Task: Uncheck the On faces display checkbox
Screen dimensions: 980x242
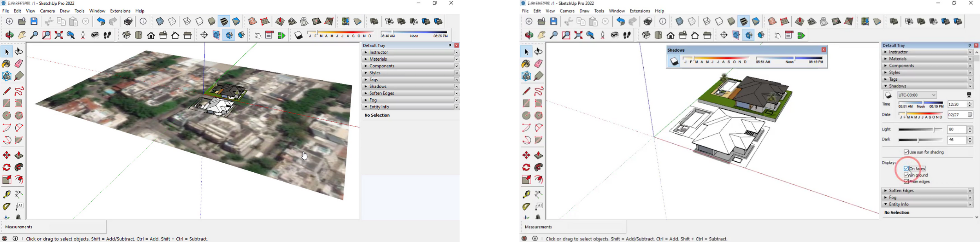Action: [x=906, y=169]
